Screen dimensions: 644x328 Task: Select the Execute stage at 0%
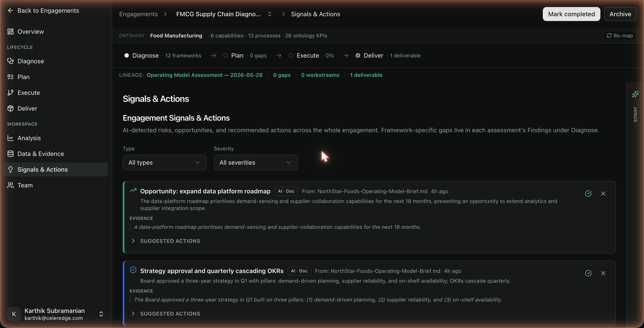[x=311, y=55]
